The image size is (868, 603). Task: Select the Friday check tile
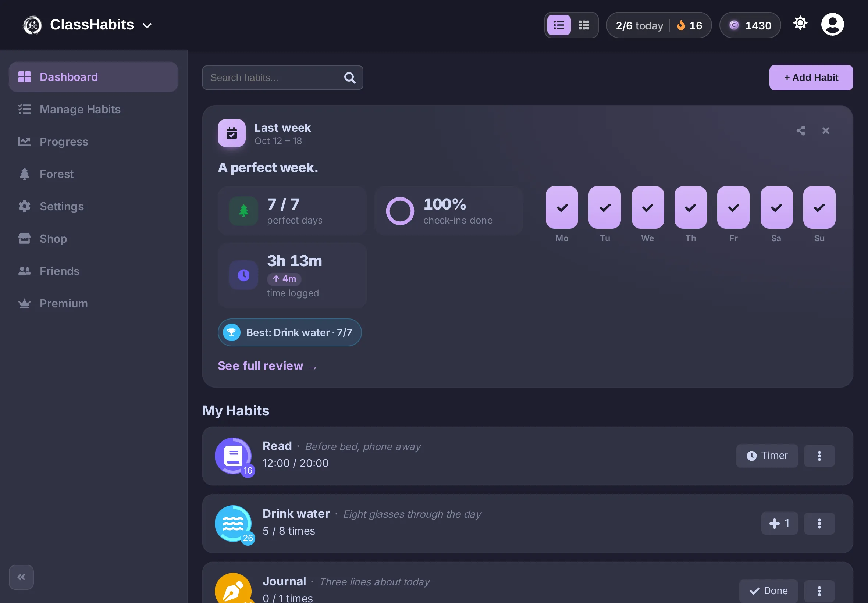[x=733, y=207]
